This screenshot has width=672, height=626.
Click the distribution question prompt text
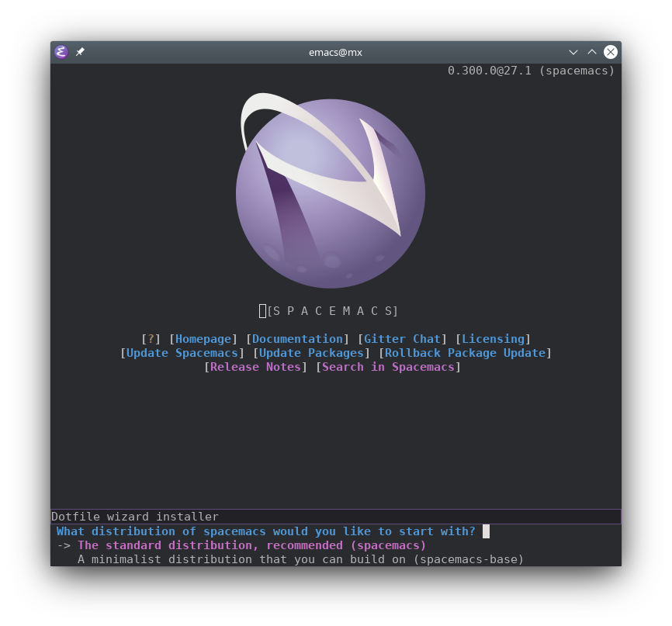265,531
